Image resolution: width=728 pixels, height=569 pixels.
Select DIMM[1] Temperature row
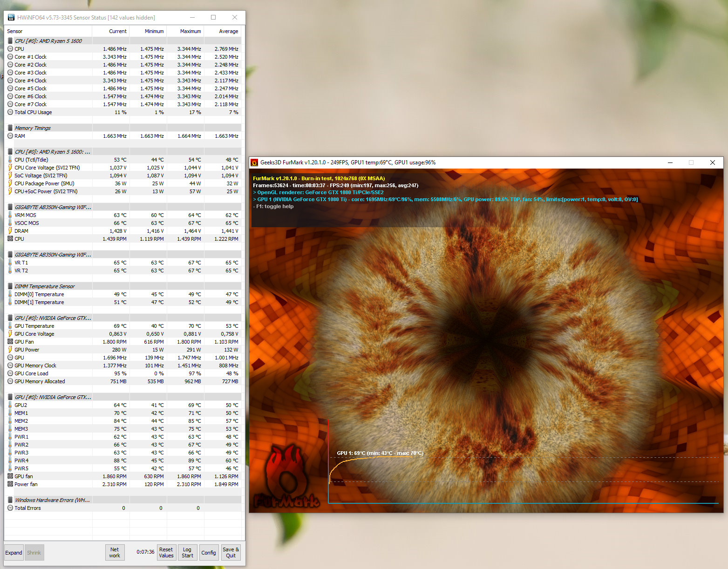click(x=123, y=302)
